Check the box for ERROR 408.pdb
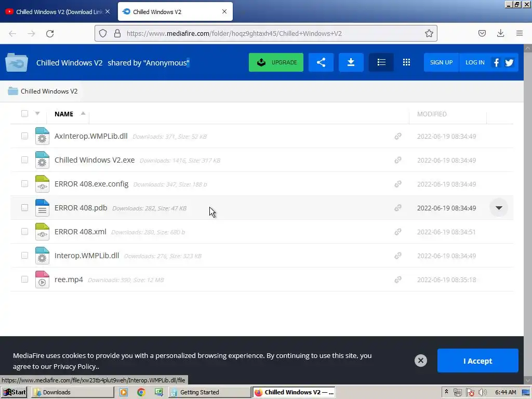 pos(24,207)
